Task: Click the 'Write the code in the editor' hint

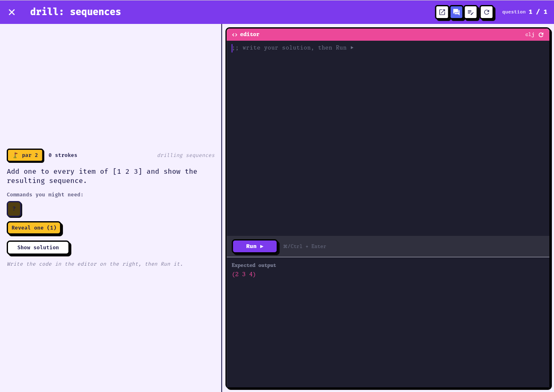Action: click(95, 264)
